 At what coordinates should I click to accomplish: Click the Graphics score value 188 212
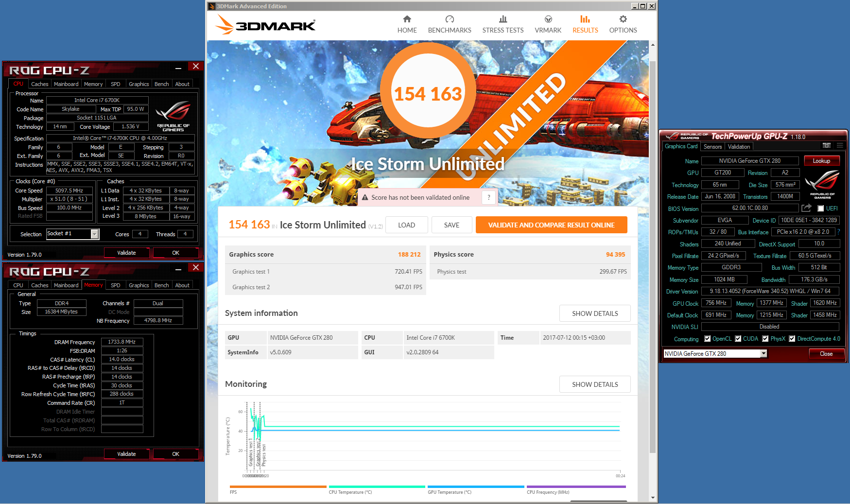tap(409, 254)
